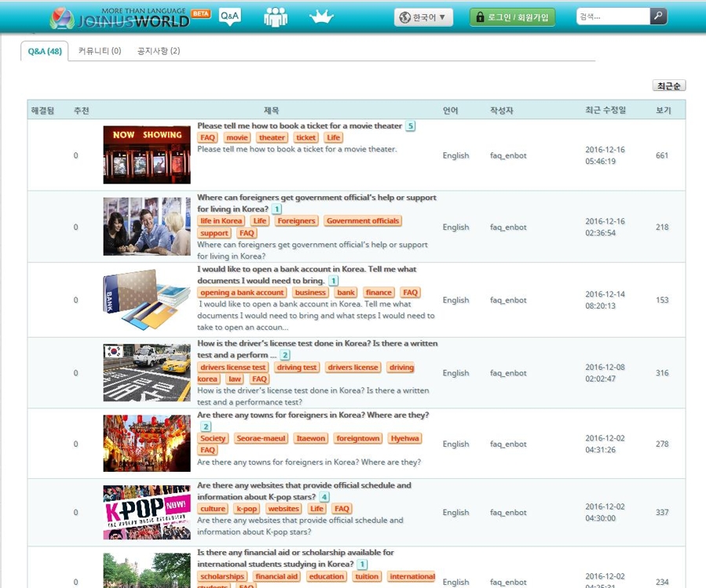Screen dimensions: 706x588
Task: Click the K-POP thumbnail image
Action: pos(147,512)
